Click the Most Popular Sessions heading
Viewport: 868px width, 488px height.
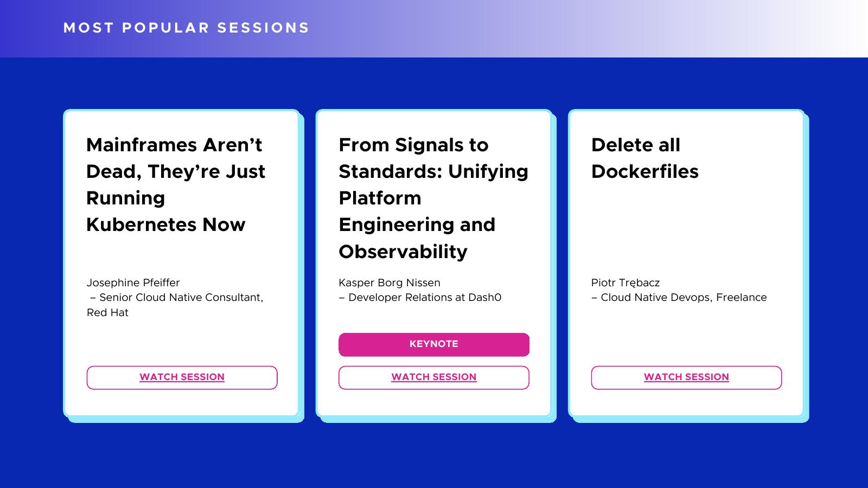point(186,28)
